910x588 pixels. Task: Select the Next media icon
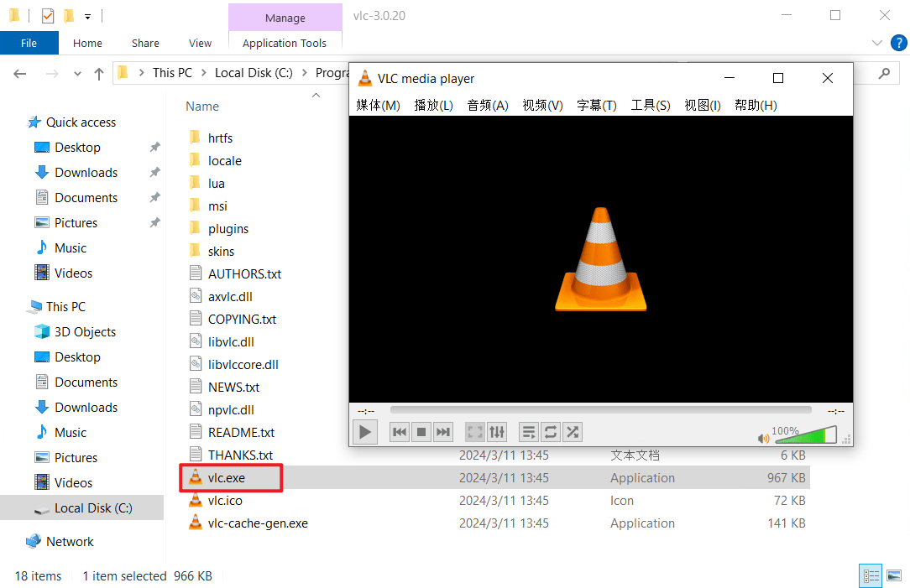click(442, 431)
